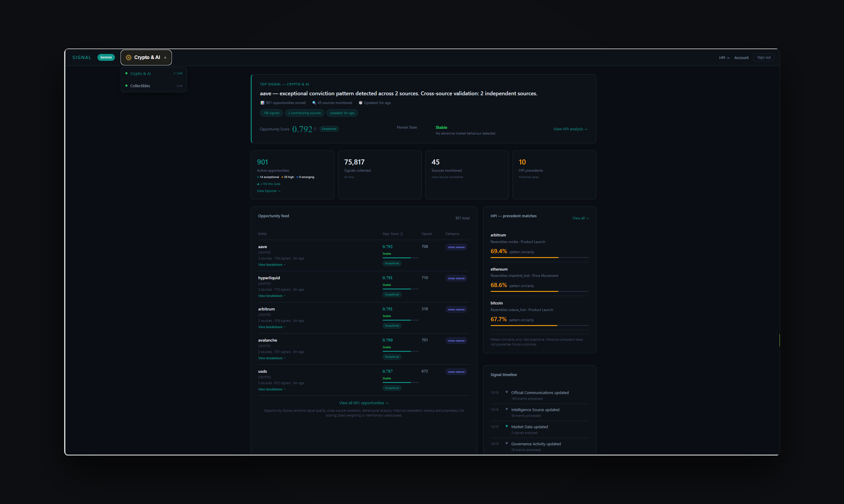Viewport: 844px width, 504px height.
Task: Click the Updated 3m ago chip
Action: [342, 113]
